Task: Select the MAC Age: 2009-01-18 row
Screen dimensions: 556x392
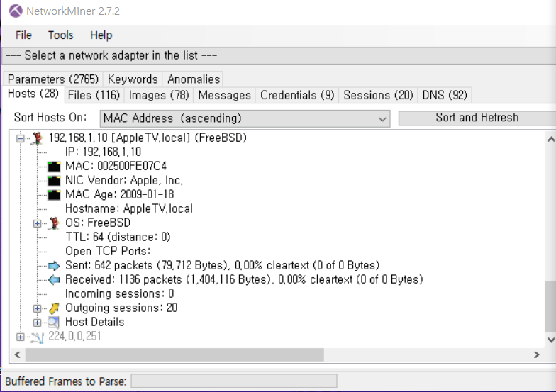Action: point(119,194)
